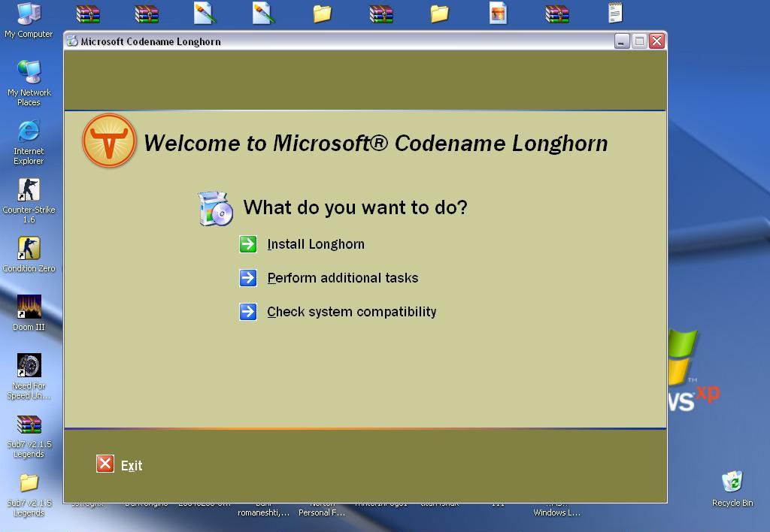Click the green arrow beside Install Longhorn

pyautogui.click(x=248, y=244)
